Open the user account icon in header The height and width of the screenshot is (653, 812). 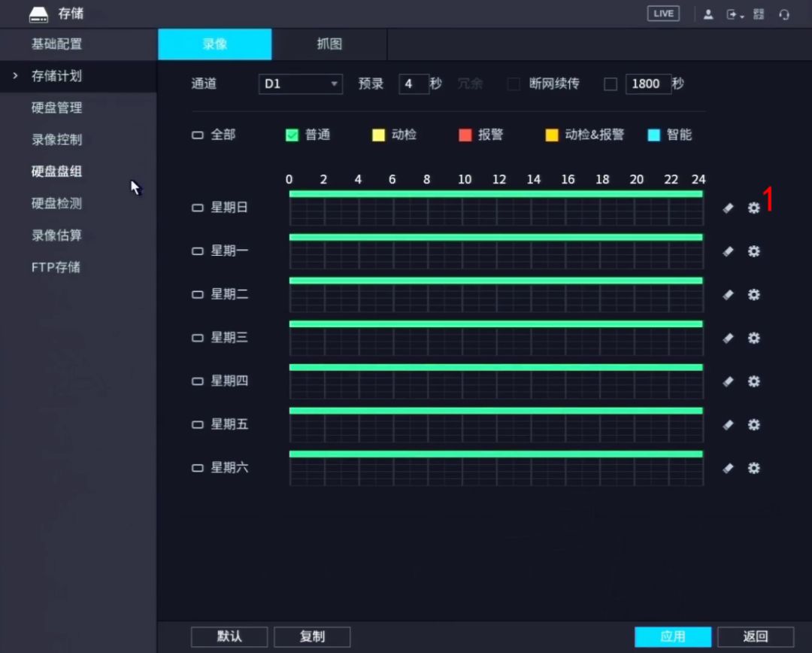(708, 14)
